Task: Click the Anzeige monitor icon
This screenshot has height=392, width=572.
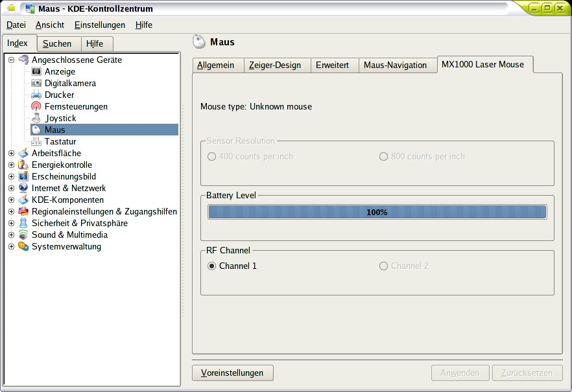Action: (x=36, y=71)
